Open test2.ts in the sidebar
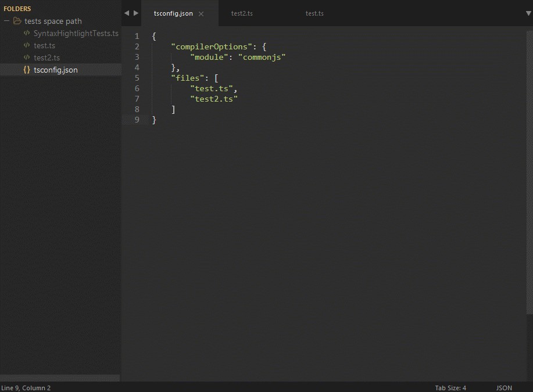533x392 pixels. [46, 57]
